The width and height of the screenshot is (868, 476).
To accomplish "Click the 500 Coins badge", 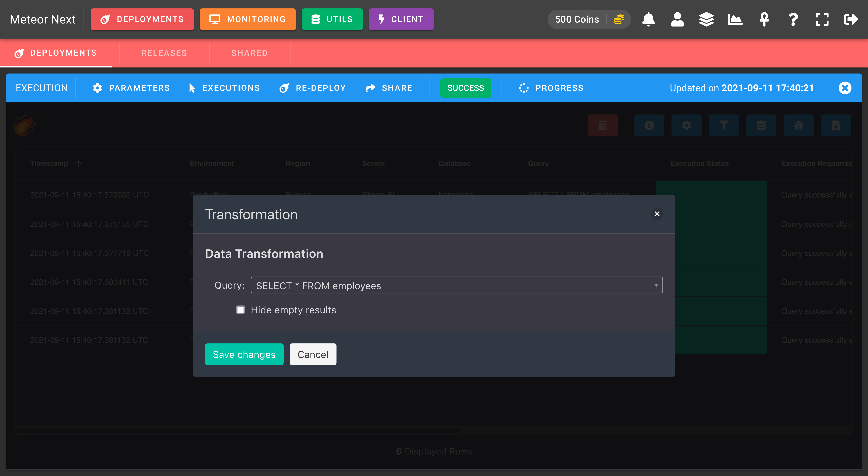I will click(x=589, y=19).
